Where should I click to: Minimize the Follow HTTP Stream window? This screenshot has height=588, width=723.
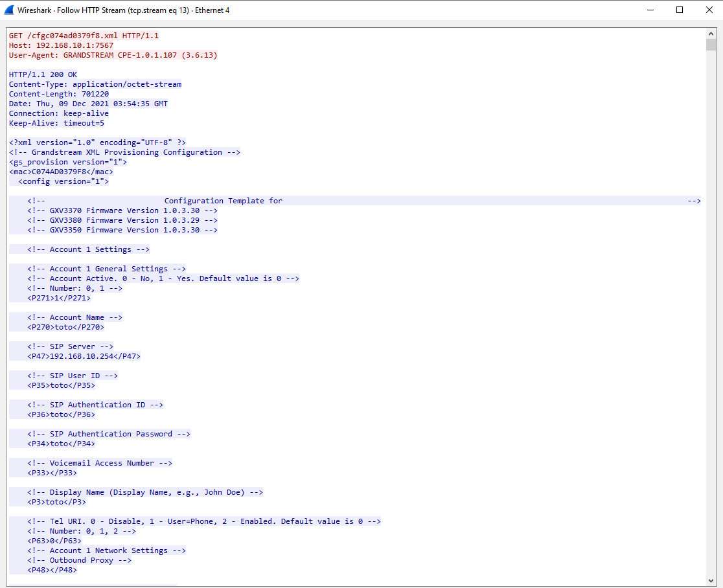[x=650, y=10]
